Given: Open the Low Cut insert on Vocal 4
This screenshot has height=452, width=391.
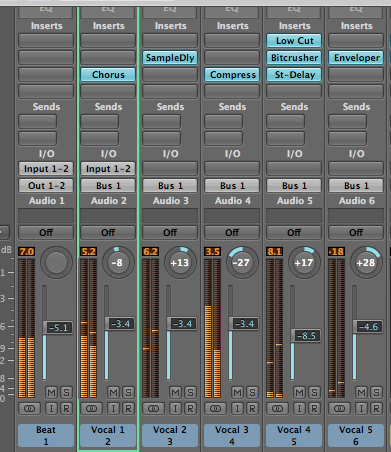Looking at the screenshot, I should pyautogui.click(x=294, y=41).
